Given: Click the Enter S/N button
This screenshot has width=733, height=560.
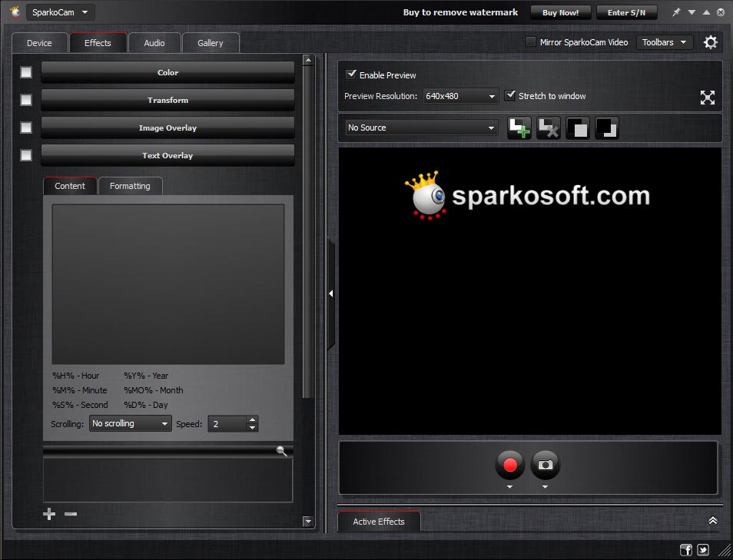Looking at the screenshot, I should (x=626, y=12).
